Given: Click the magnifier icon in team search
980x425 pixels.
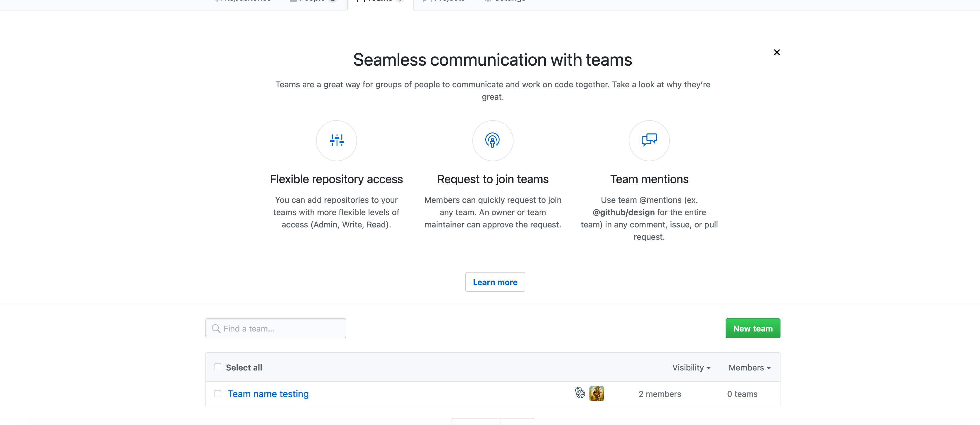Looking at the screenshot, I should pyautogui.click(x=216, y=329).
